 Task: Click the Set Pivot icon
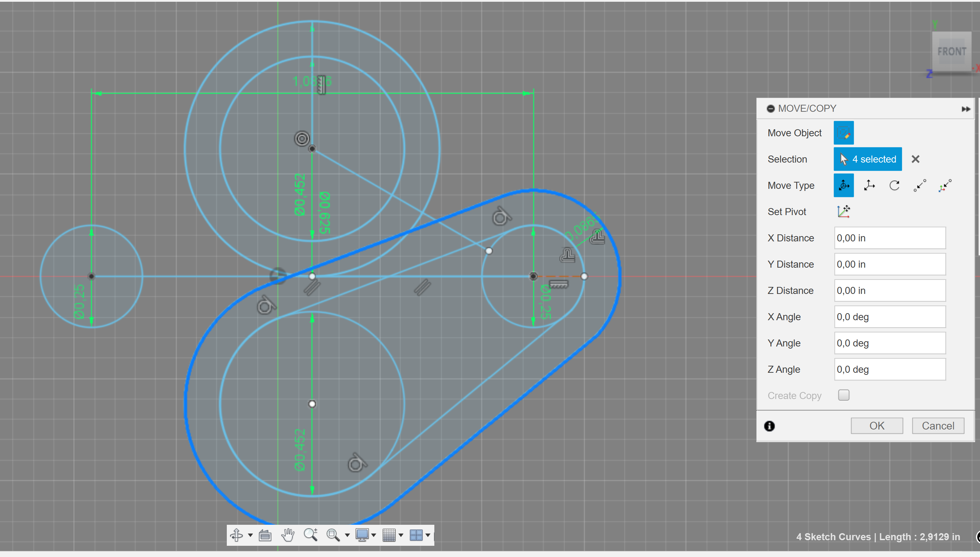(x=843, y=212)
